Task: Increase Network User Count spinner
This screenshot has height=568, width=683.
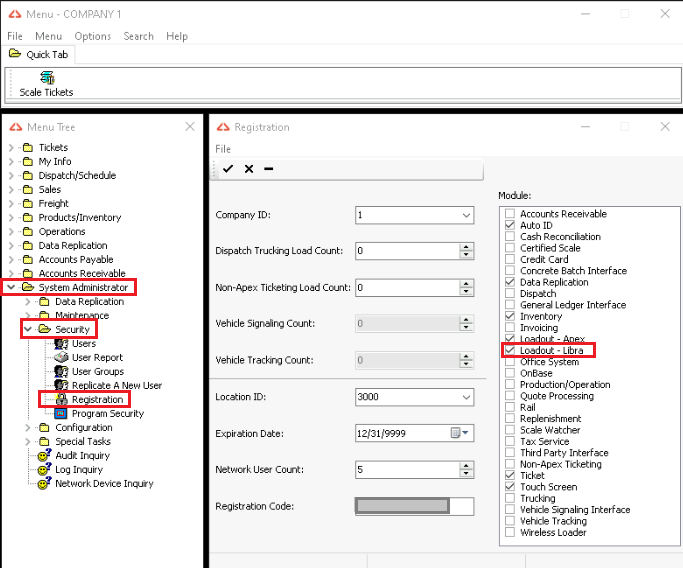Action: 467,466
